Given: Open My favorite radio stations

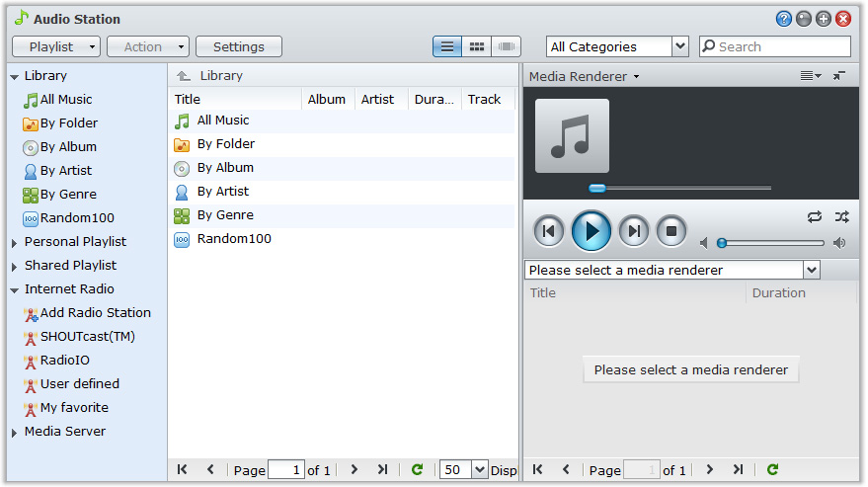Looking at the screenshot, I should click(x=66, y=408).
